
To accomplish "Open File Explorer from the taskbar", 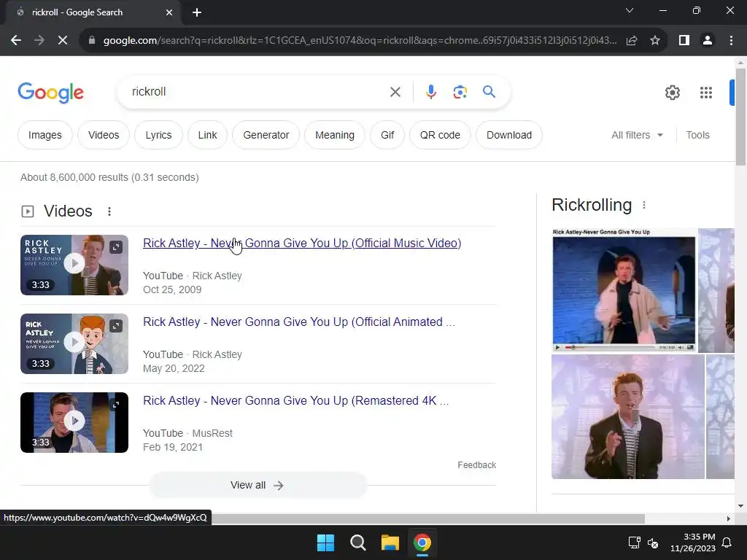I will tap(390, 542).
